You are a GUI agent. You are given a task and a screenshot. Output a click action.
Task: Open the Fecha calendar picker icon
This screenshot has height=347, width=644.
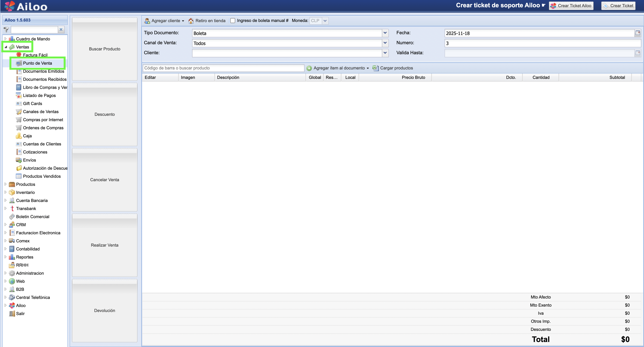(x=638, y=33)
